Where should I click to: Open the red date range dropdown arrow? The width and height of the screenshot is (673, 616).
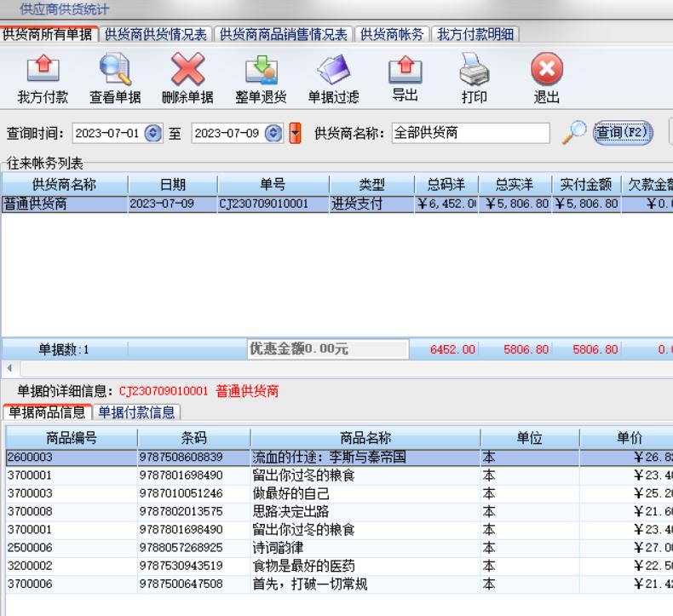click(x=295, y=133)
